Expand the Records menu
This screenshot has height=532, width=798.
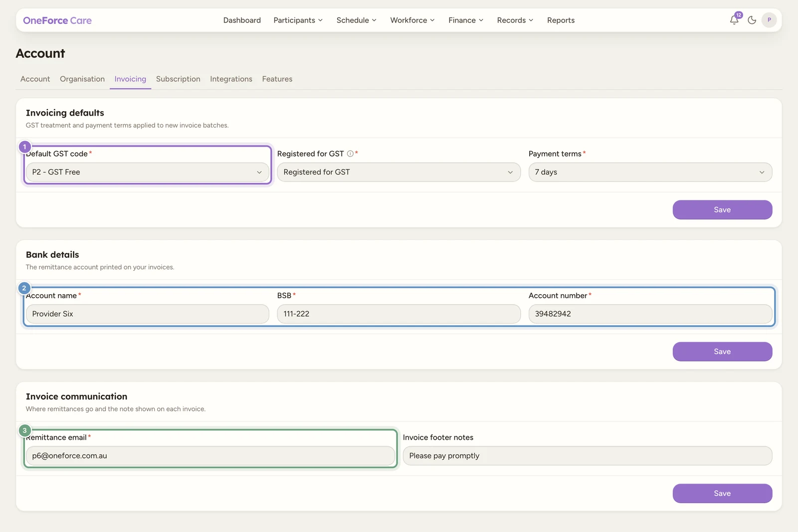tap(515, 20)
